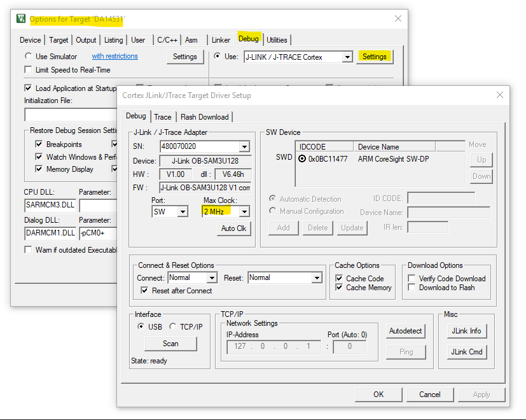Select the 0x0BC11477 SWD device radio button
526x420 pixels.
[x=302, y=158]
